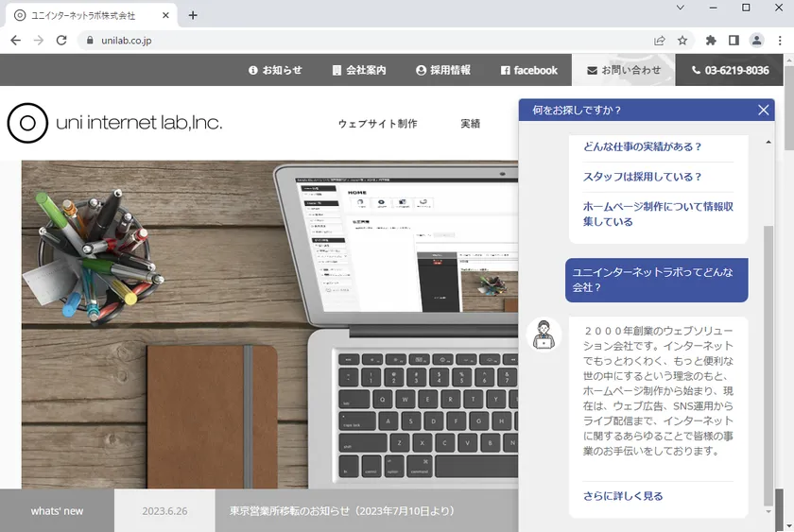Click the laptop hero banner image
The image size is (794, 532).
coord(269,324)
